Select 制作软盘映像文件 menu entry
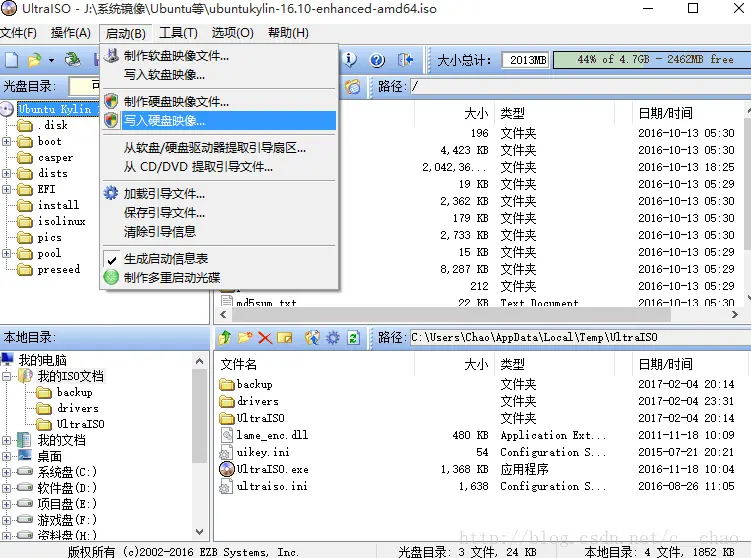Viewport: 751px width, 558px height. click(219, 56)
